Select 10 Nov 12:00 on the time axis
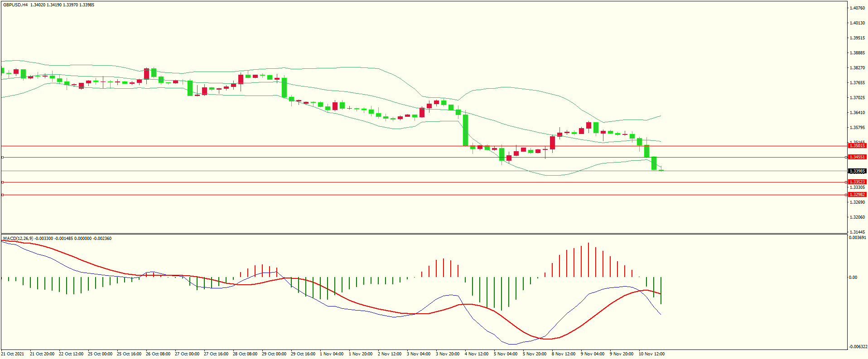Viewport: 868px width, 359px height. coord(651,354)
